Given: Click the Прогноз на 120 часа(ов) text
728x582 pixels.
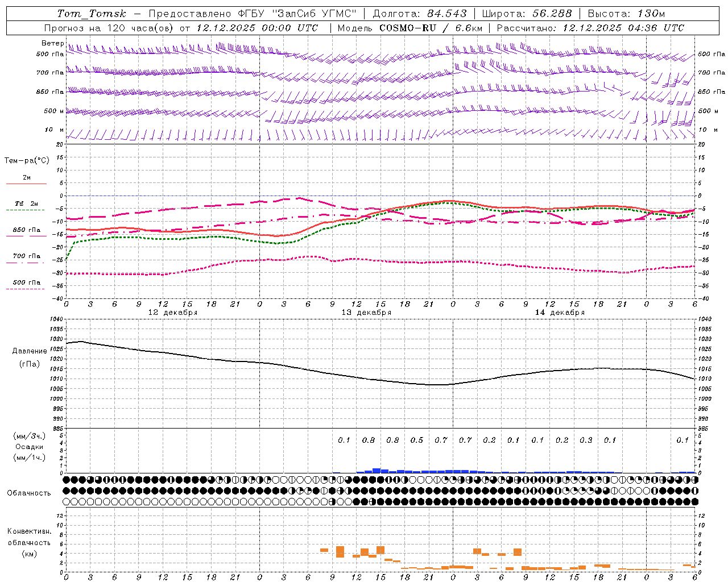Looking at the screenshot, I should point(109,28).
